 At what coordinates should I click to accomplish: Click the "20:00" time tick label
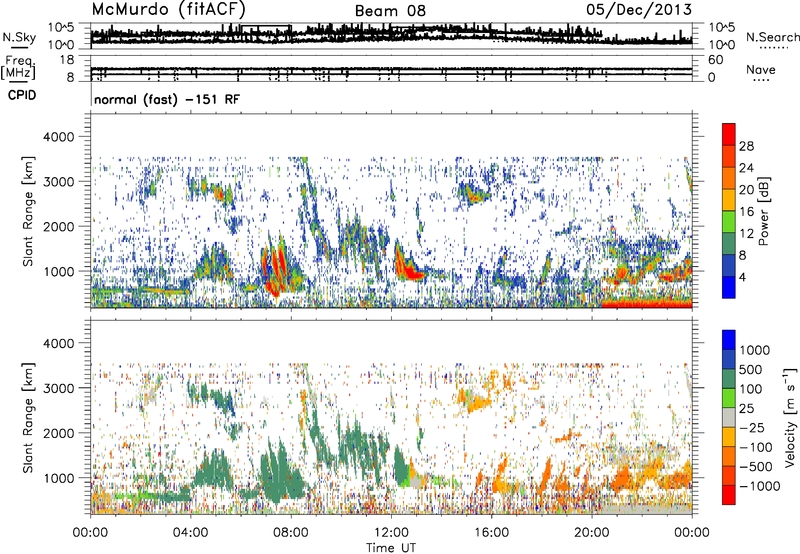[592, 533]
